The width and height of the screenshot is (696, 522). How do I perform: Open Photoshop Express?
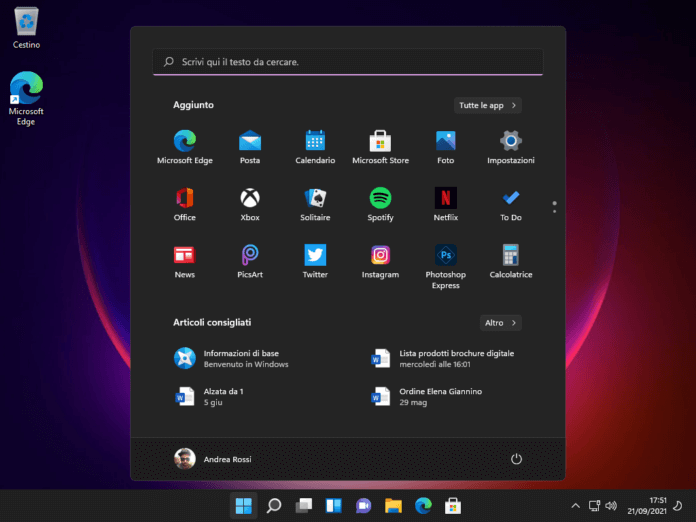coord(446,266)
